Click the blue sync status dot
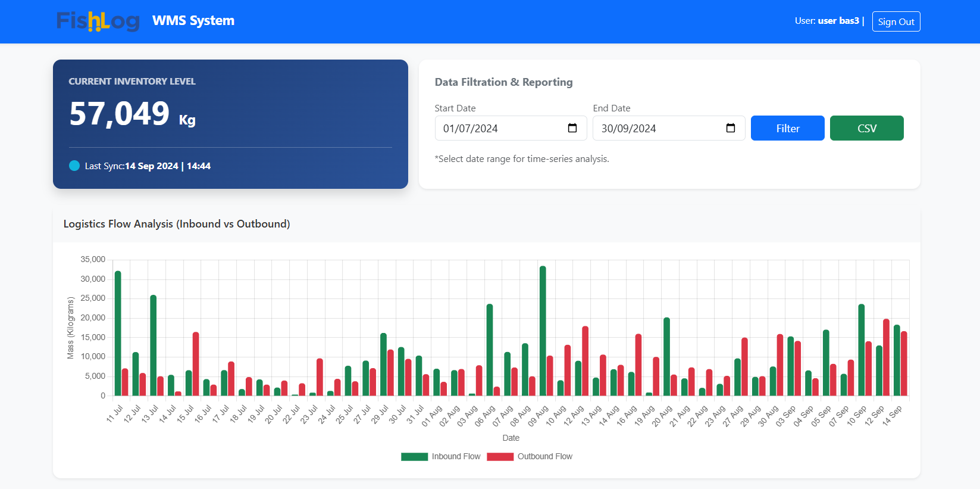980x489 pixels. 74,166
